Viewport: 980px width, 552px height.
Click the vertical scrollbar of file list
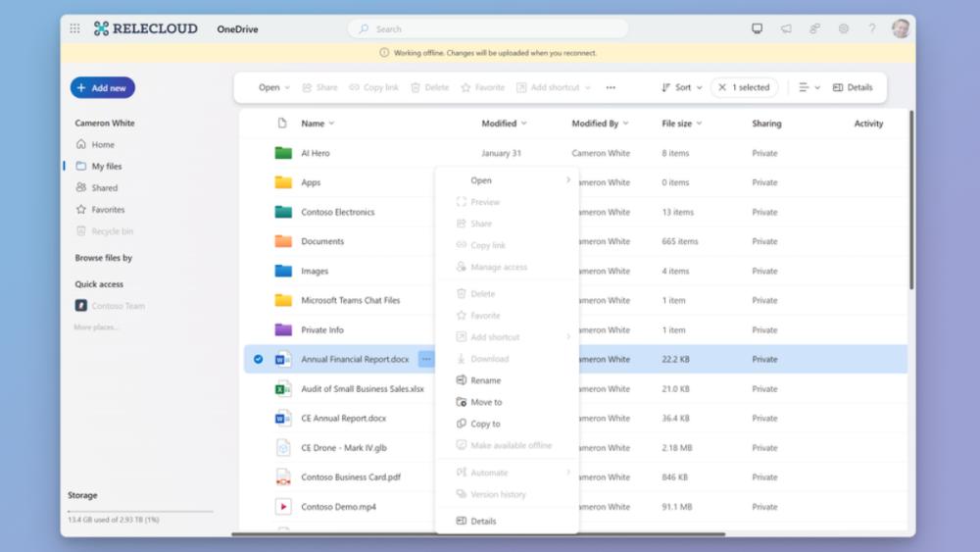click(x=911, y=200)
